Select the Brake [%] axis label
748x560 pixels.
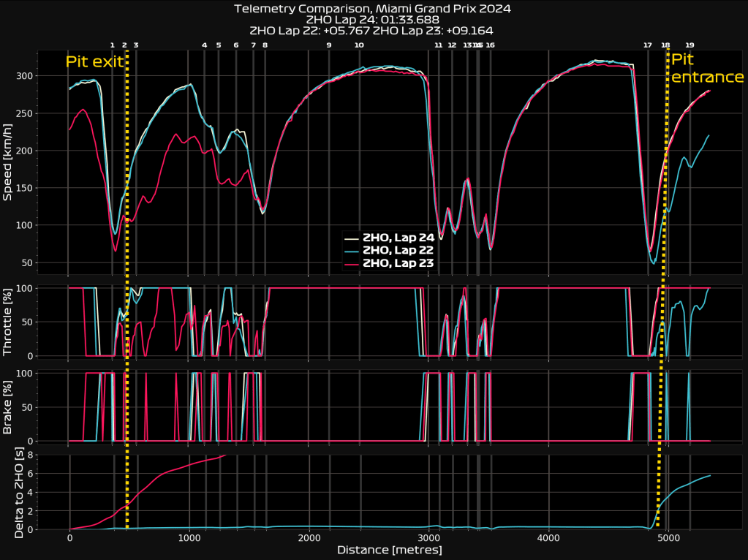point(9,406)
